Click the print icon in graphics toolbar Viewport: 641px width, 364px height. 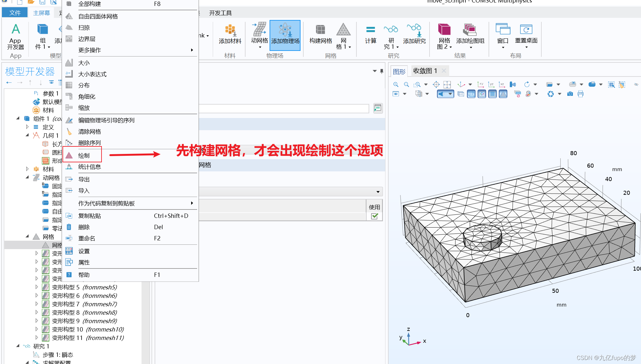(x=580, y=94)
